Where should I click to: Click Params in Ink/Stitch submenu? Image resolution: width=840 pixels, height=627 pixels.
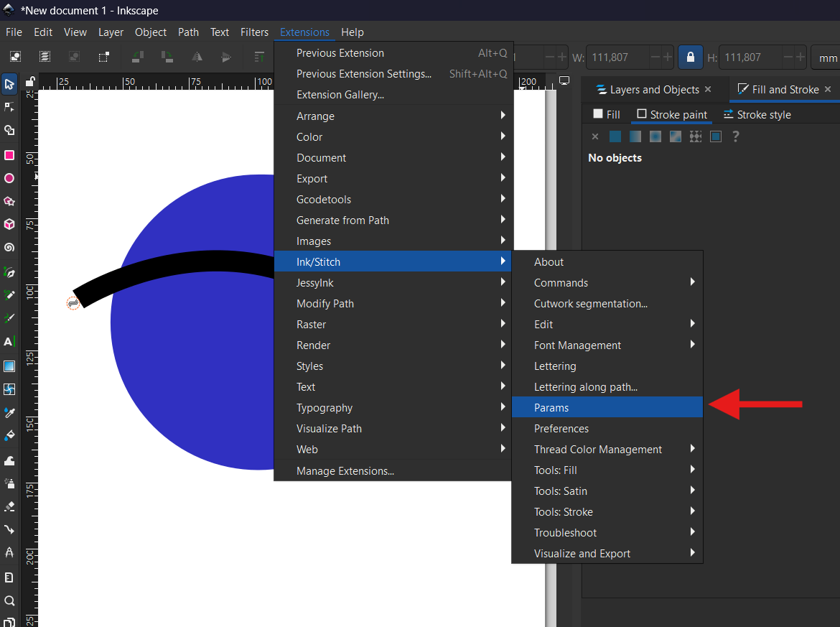(607, 407)
